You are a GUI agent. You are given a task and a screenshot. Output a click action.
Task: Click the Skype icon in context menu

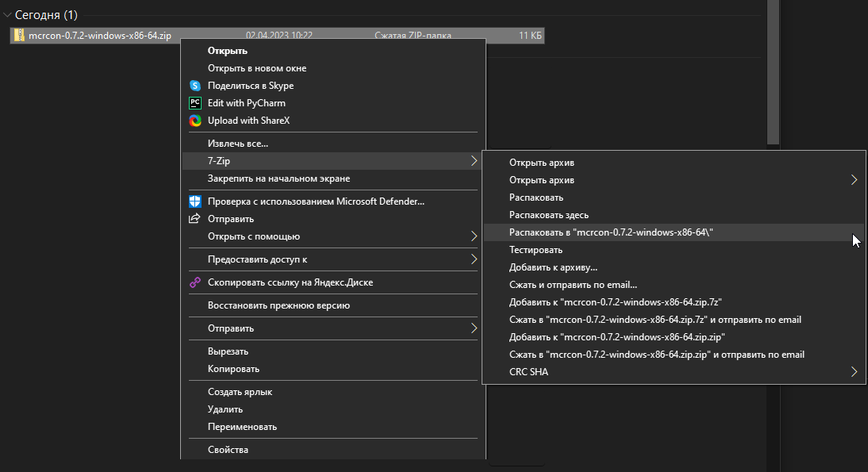tap(195, 86)
